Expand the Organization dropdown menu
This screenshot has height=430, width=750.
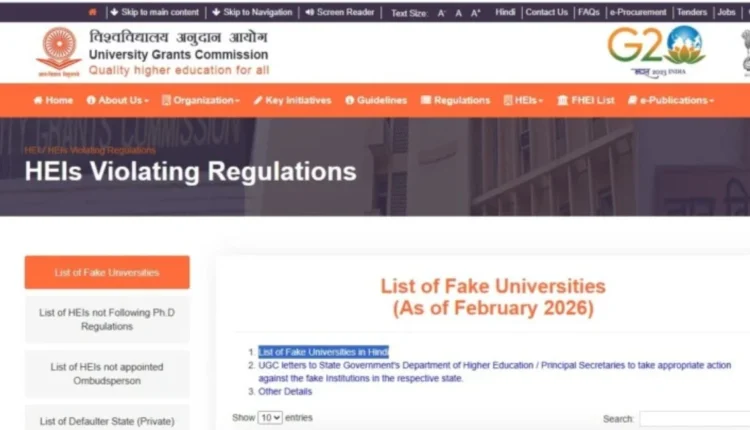click(201, 100)
